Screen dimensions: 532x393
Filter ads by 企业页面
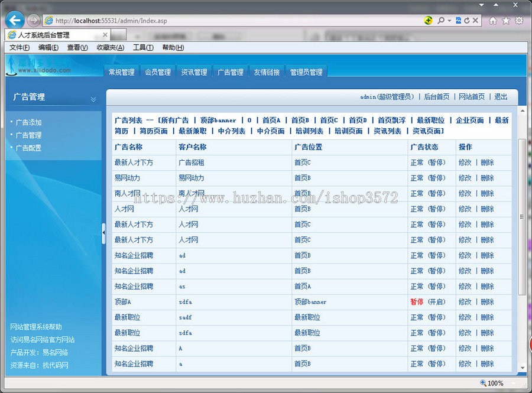click(469, 121)
